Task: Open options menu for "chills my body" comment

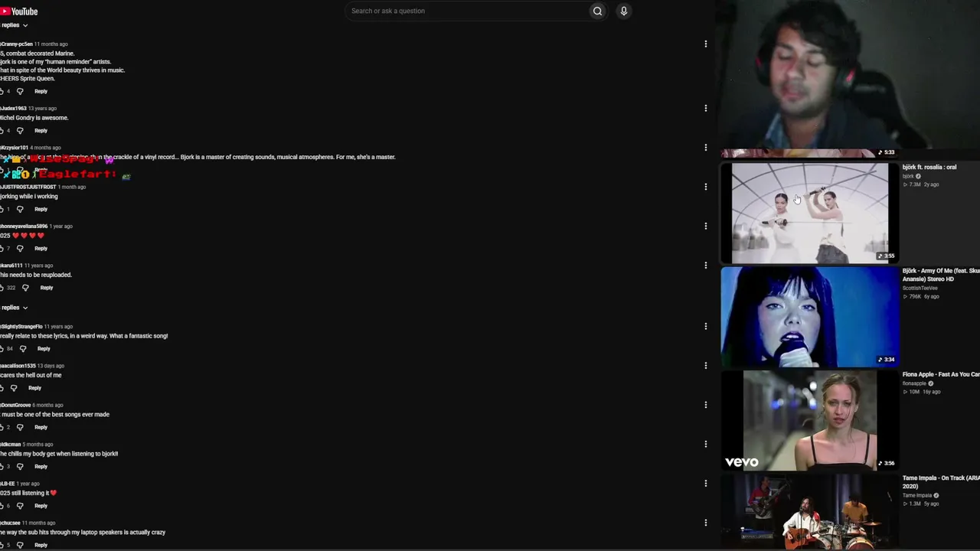Action: pos(705,444)
